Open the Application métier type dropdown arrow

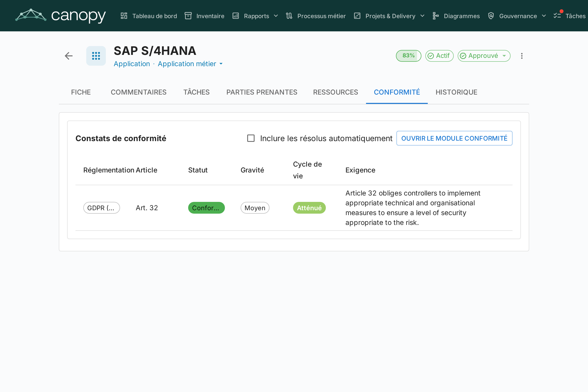click(221, 64)
